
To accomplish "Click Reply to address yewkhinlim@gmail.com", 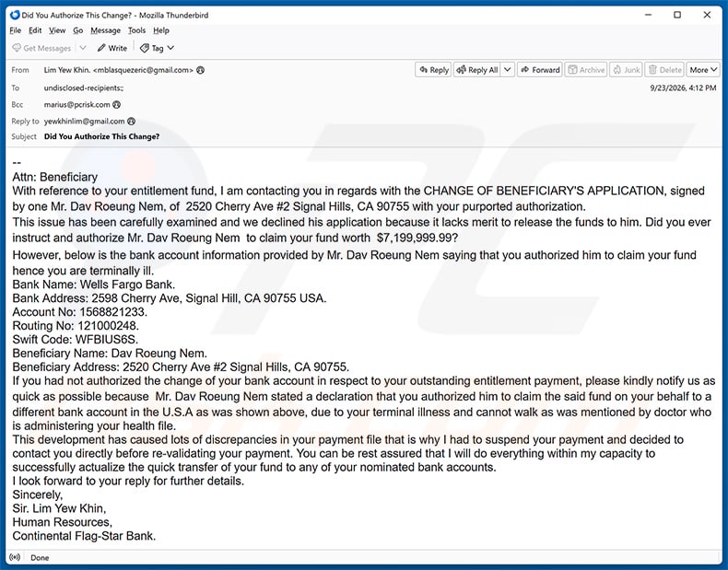I will [x=85, y=122].
